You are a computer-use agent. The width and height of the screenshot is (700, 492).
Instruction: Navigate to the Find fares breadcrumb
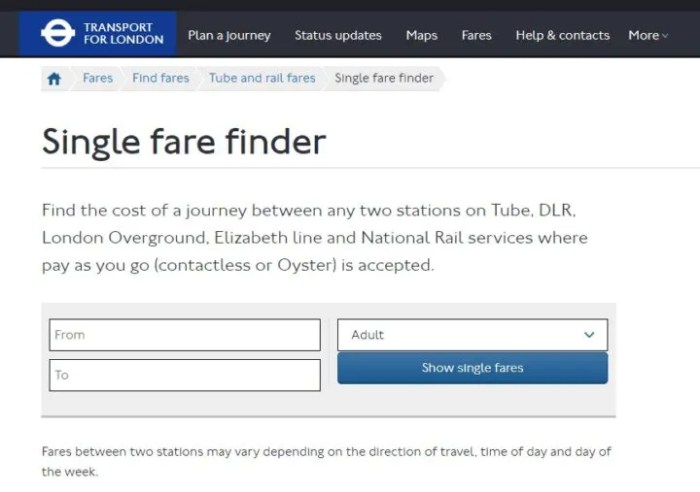160,78
